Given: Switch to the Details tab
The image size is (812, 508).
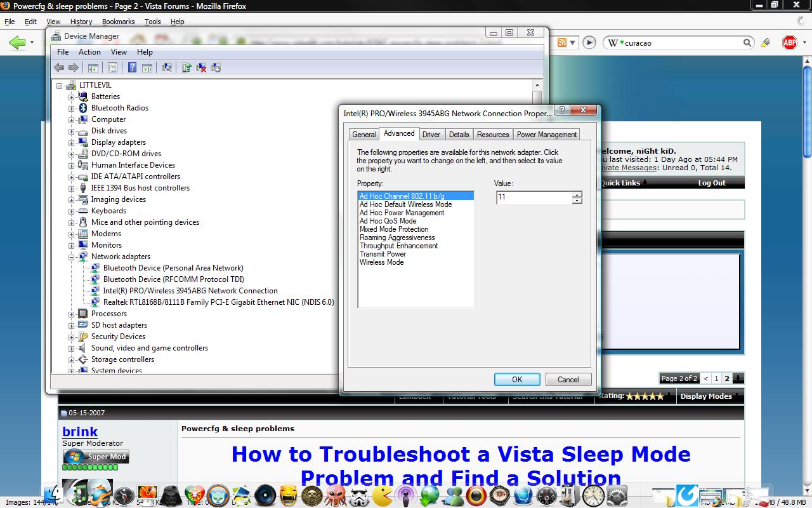Looking at the screenshot, I should (459, 135).
